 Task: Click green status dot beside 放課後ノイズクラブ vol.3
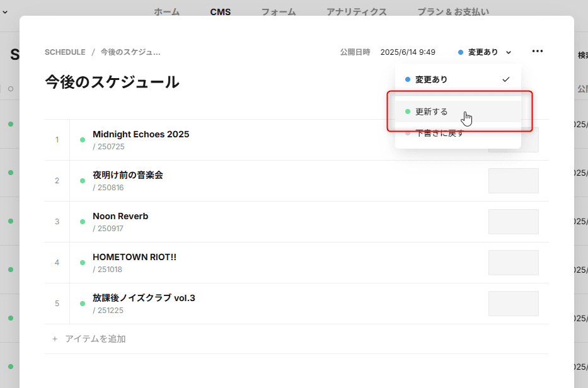(83, 304)
